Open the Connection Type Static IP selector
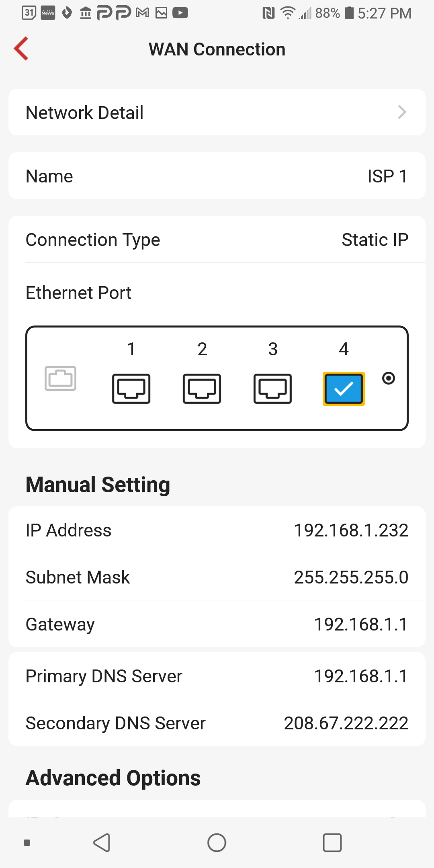Screen dimensions: 434x868 point(375,240)
